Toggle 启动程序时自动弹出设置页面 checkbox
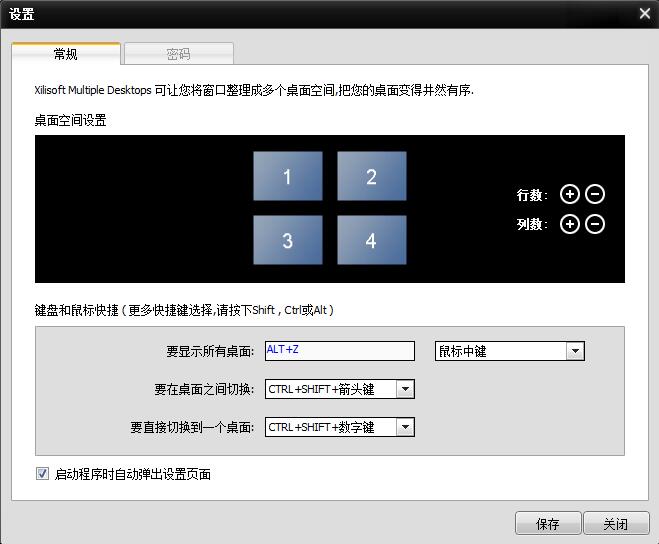The height and width of the screenshot is (544, 659). coord(42,474)
